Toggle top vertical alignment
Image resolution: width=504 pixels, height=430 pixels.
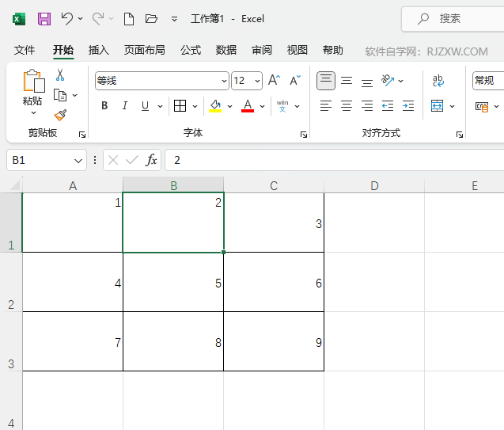pos(326,81)
